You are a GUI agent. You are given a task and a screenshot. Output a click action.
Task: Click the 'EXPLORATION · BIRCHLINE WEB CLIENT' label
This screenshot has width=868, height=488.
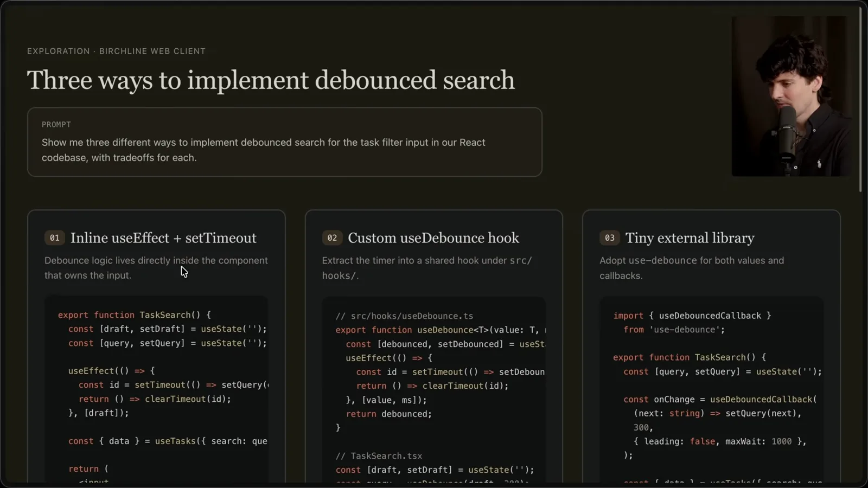(116, 51)
